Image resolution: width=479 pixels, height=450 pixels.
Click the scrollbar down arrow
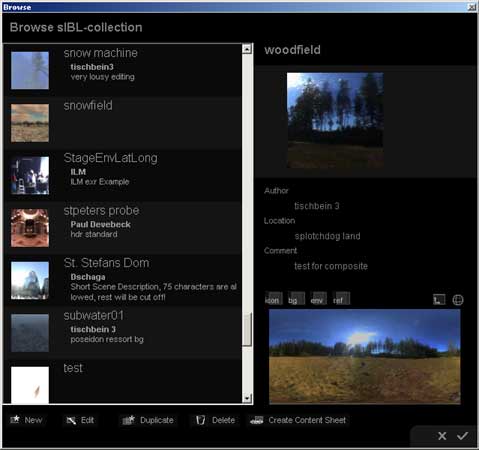247,398
